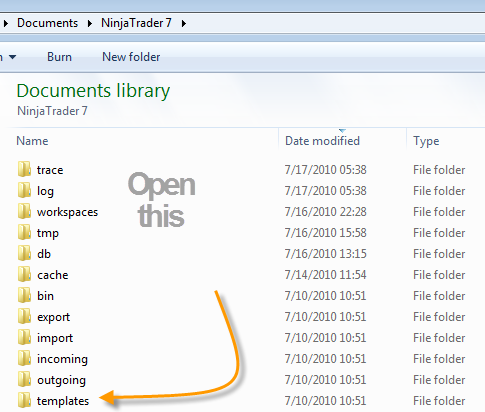Expand breadcrumb arrow after Documents

90,23
